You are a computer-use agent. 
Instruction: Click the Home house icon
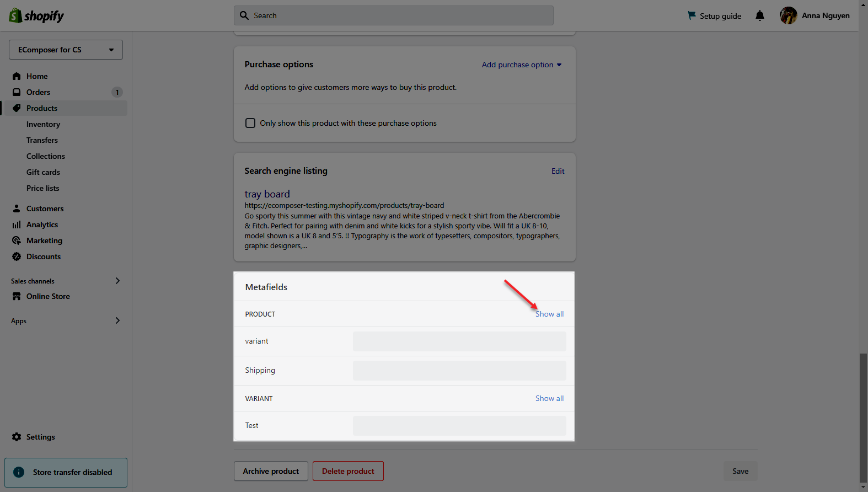tap(17, 76)
